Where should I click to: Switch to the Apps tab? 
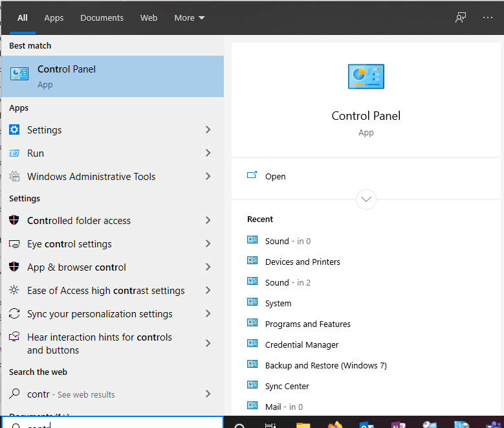[54, 17]
